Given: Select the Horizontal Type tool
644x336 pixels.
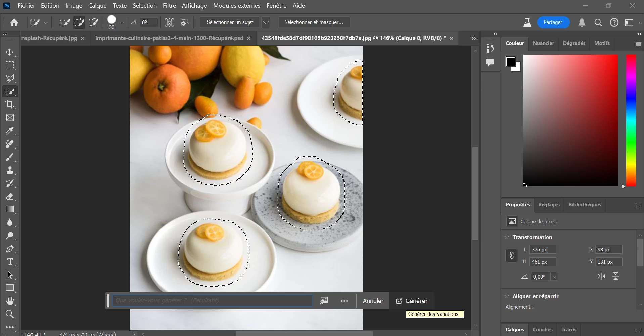Looking at the screenshot, I should (10, 262).
